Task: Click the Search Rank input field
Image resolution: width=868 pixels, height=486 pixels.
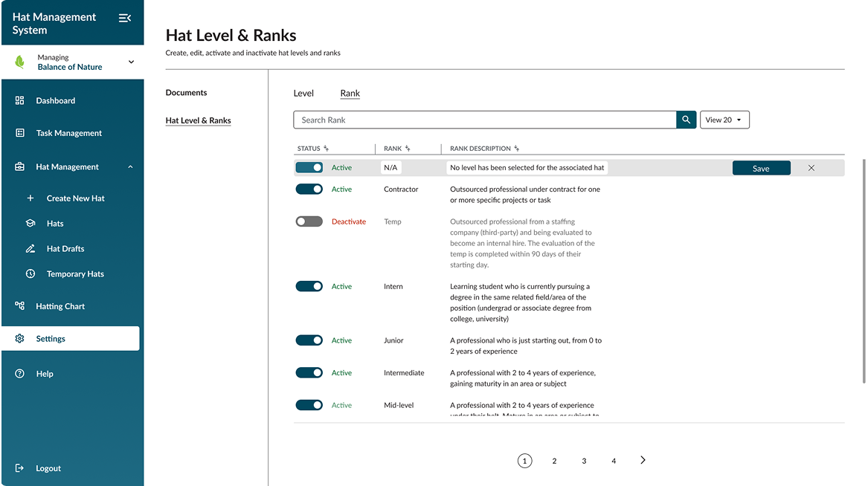Action: pos(483,120)
